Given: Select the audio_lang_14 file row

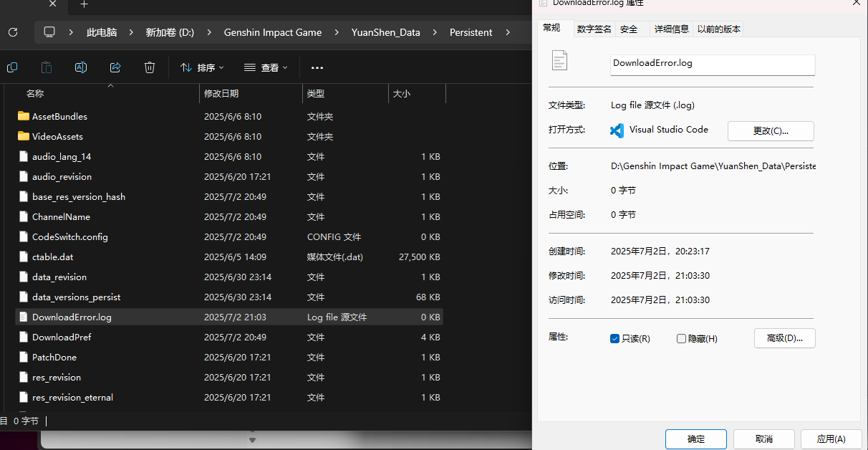Looking at the screenshot, I should pyautogui.click(x=229, y=156).
